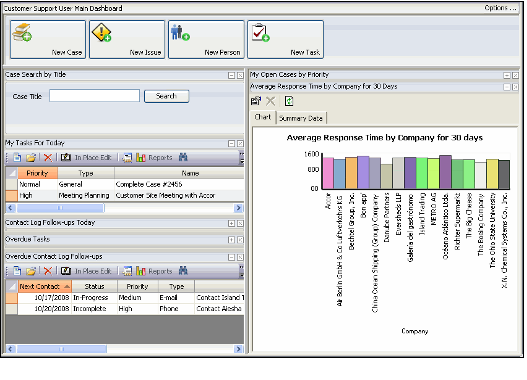Expand the Contact Log Follow-ups Today panel
The image size is (527, 380).
(x=232, y=223)
